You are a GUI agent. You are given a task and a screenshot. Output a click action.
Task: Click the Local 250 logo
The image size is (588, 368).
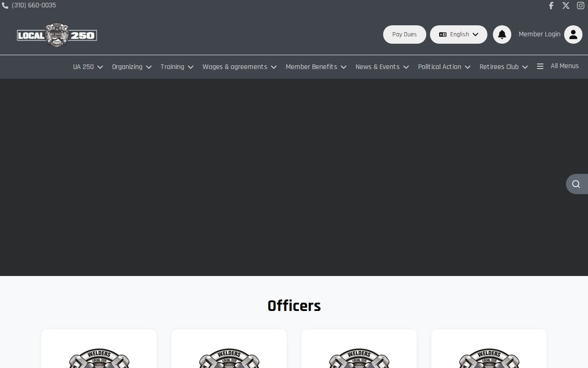pos(57,35)
